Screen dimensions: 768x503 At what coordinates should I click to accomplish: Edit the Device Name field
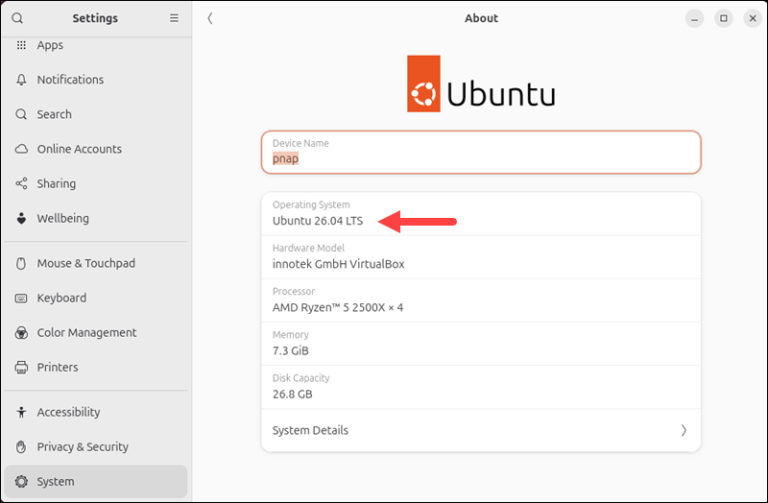[x=481, y=152]
